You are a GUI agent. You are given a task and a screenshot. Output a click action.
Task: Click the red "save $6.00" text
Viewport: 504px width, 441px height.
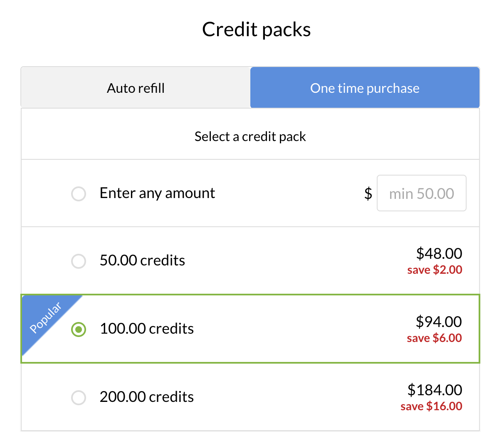[434, 338]
